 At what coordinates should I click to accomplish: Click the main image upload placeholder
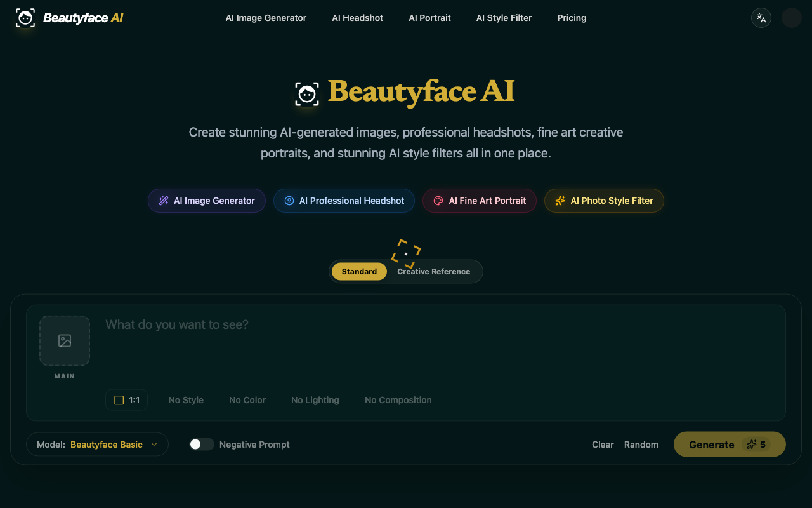[x=65, y=341]
